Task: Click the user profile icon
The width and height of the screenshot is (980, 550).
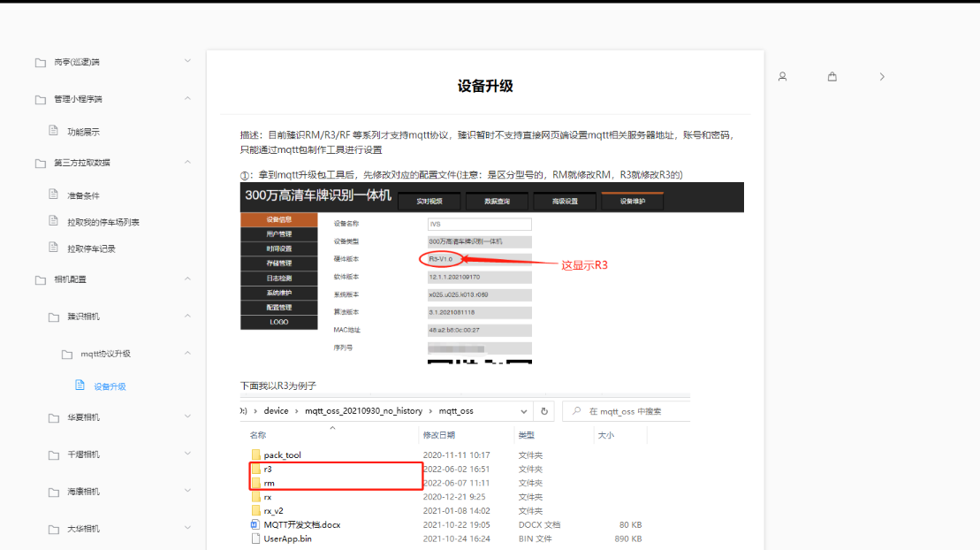Action: tap(783, 76)
